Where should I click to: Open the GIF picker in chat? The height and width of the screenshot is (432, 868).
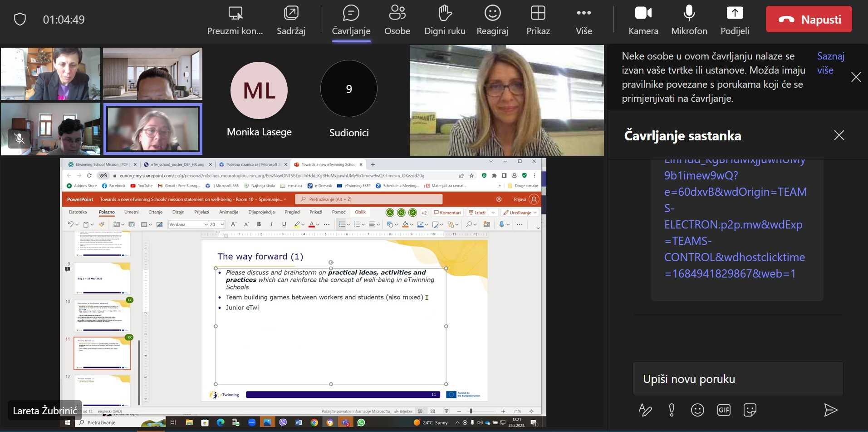(724, 410)
